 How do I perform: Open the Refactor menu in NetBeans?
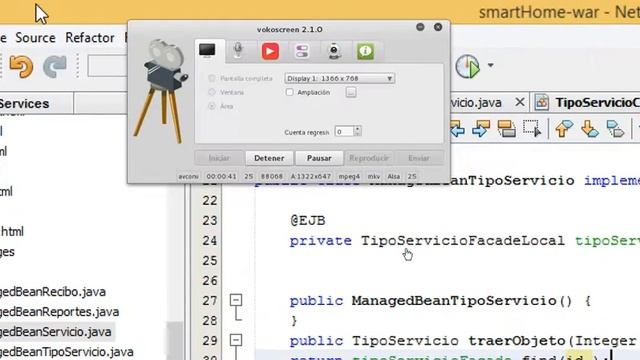(90, 38)
